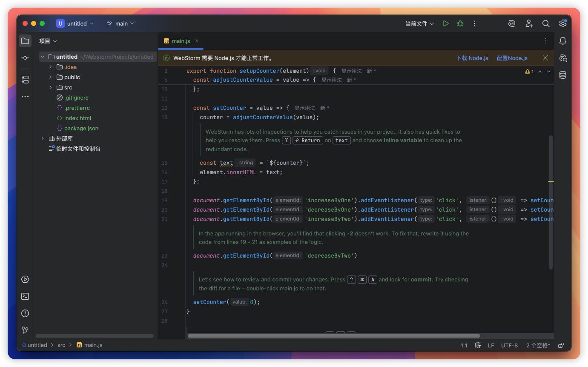Open the Terminal tool window
The width and height of the screenshot is (588, 367).
click(25, 296)
